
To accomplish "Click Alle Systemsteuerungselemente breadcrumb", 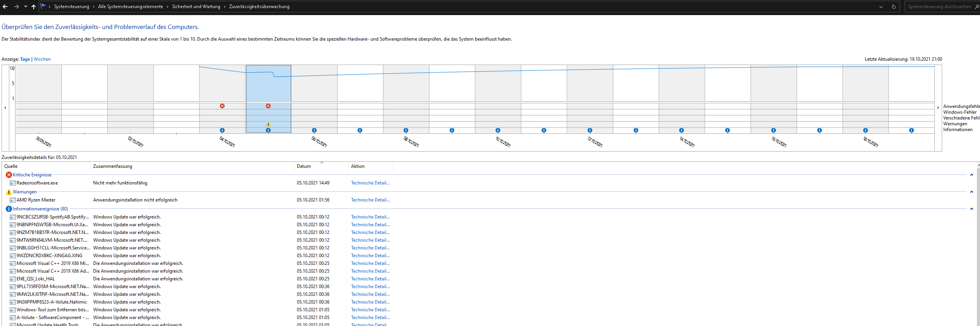I will point(131,7).
